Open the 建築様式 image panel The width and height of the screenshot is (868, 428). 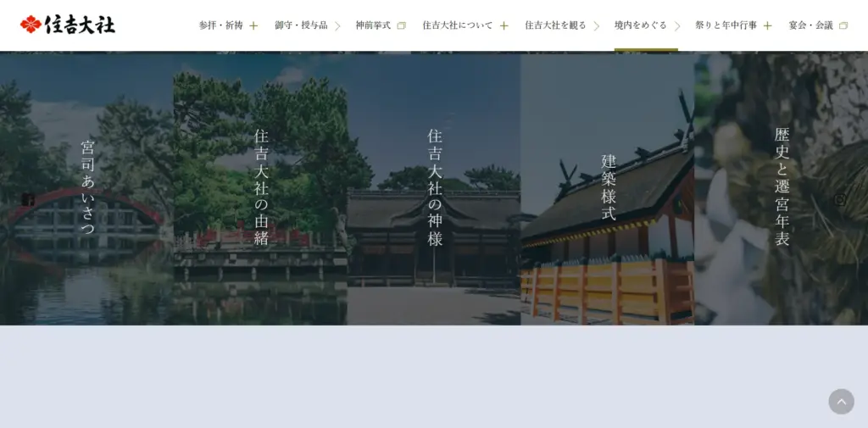pyautogui.click(x=607, y=188)
